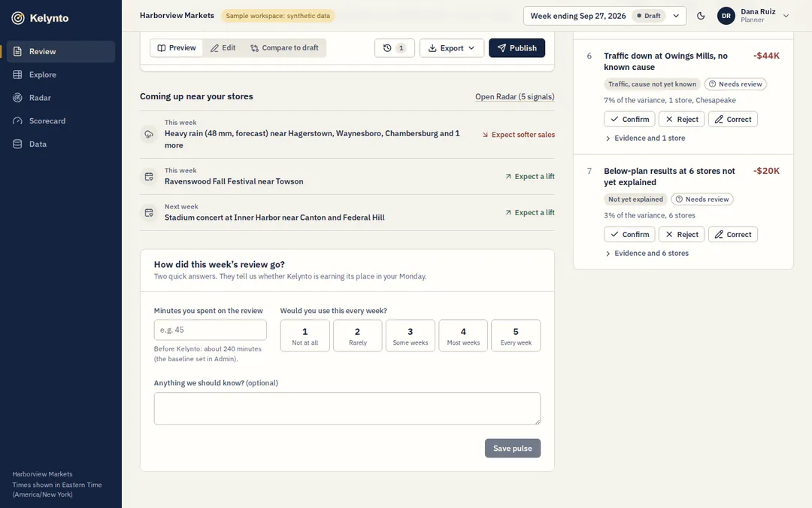Expand the Dana Ruiz account menu chevron
This screenshot has width=812, height=508.
[x=786, y=16]
